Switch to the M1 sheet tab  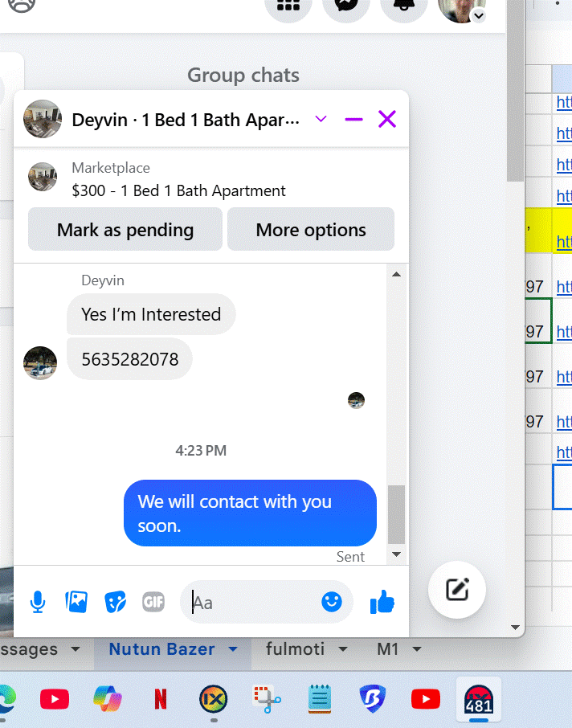(x=388, y=649)
